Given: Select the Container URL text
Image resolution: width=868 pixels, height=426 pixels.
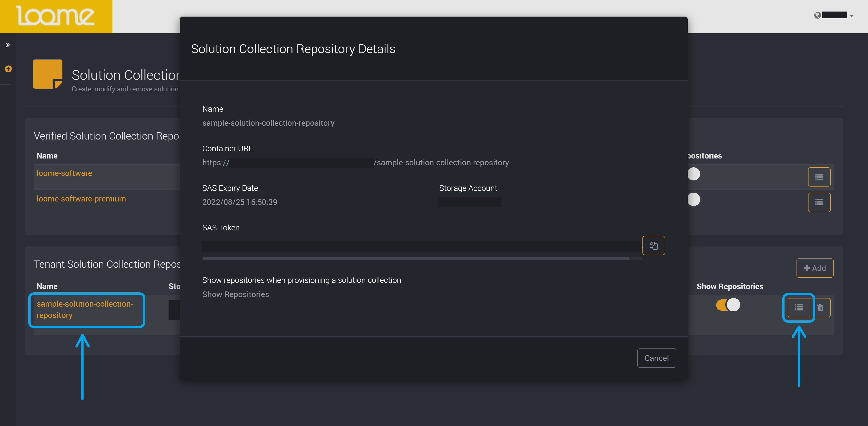Looking at the screenshot, I should [355, 163].
